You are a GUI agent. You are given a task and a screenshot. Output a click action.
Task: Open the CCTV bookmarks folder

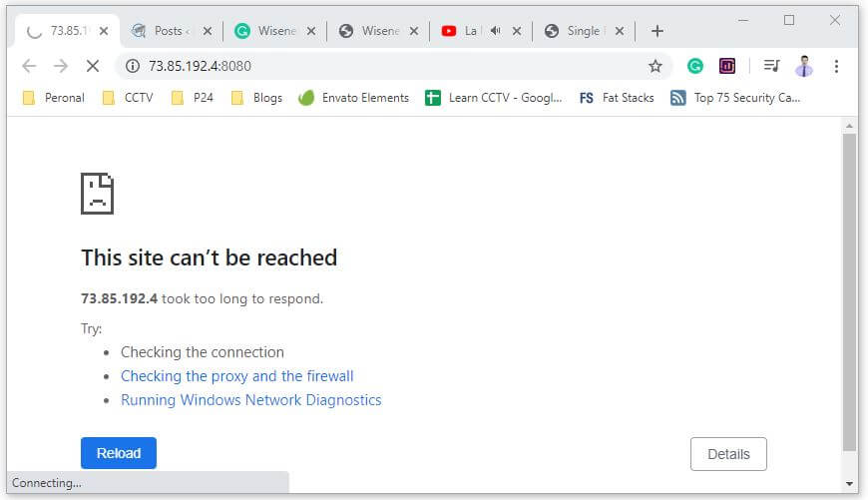[x=129, y=98]
